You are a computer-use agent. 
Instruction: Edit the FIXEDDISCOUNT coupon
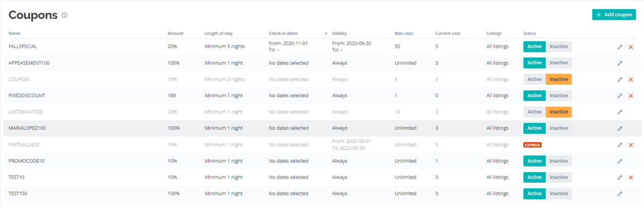[620, 95]
